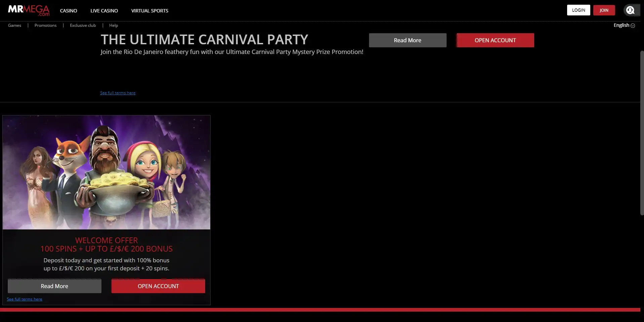Screen dimensions: 644x322
Task: Go to the Live Casino section
Action: coord(104,11)
